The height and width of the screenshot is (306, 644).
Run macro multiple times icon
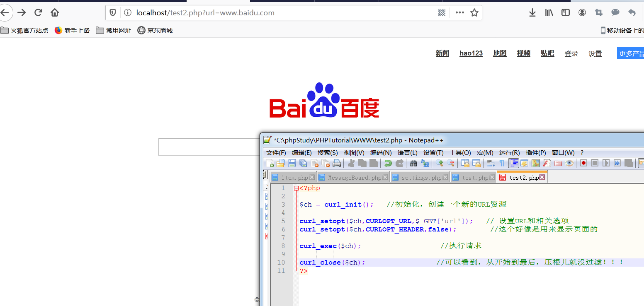[x=617, y=163]
